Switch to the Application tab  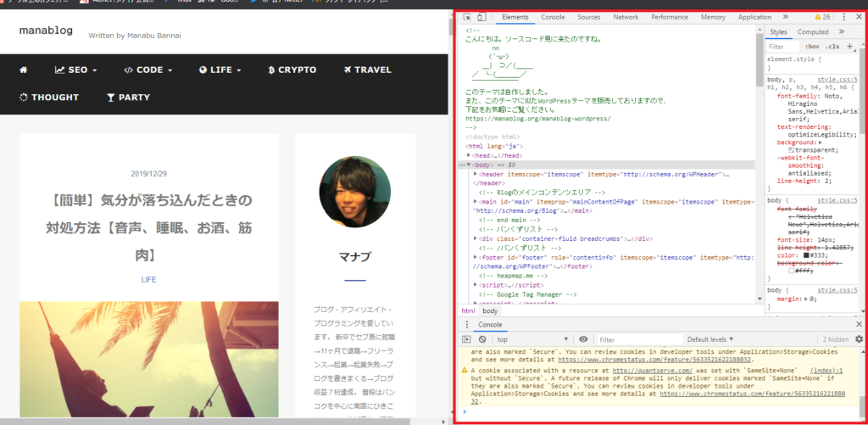[754, 17]
